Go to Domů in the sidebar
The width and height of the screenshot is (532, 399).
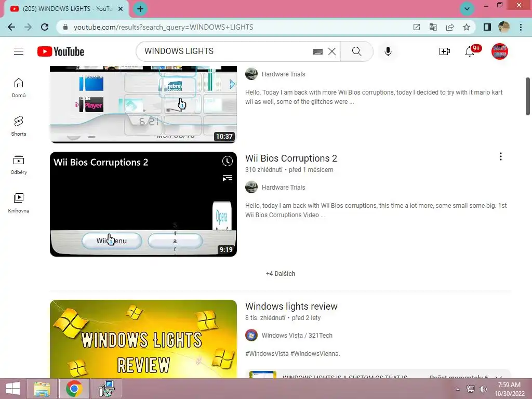coord(19,88)
